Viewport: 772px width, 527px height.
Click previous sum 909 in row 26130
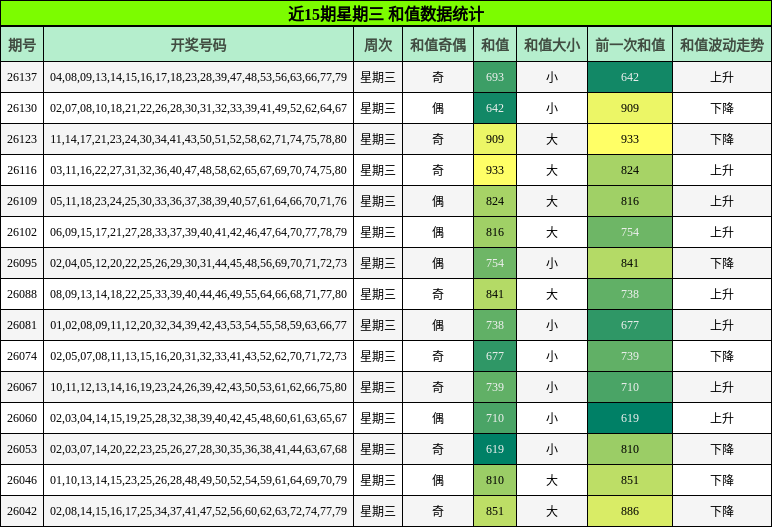click(x=630, y=108)
